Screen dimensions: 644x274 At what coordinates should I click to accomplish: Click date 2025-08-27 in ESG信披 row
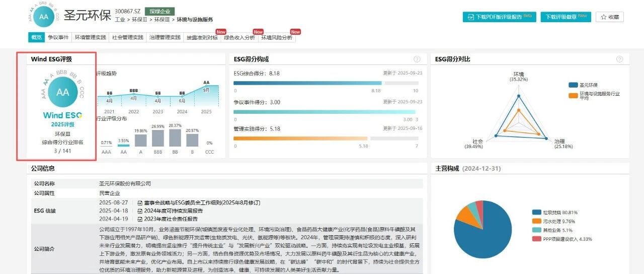pyautogui.click(x=114, y=202)
